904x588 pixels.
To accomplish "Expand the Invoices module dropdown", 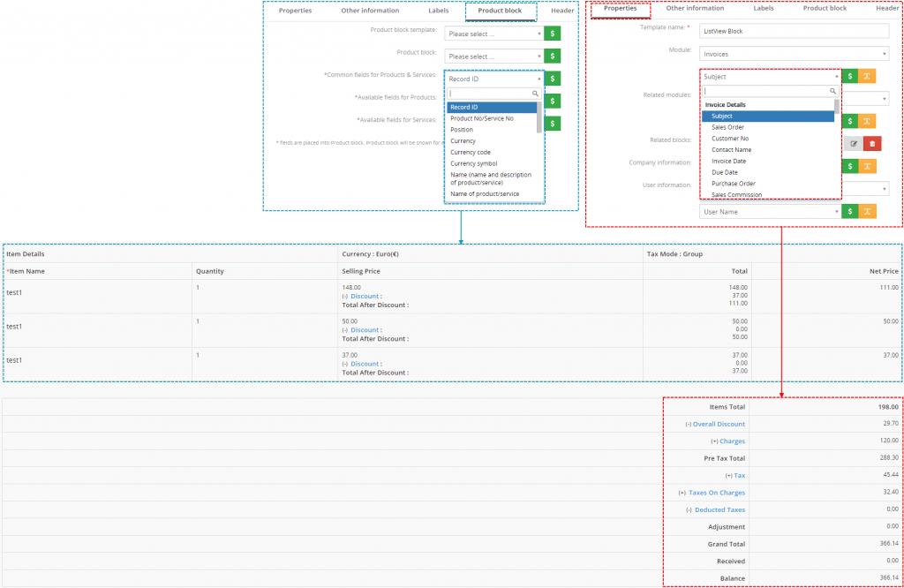I will tap(793, 54).
